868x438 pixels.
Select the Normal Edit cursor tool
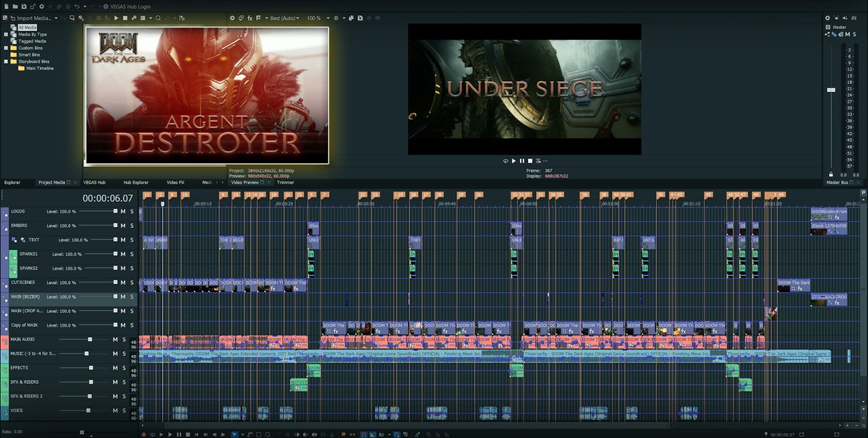tap(234, 434)
